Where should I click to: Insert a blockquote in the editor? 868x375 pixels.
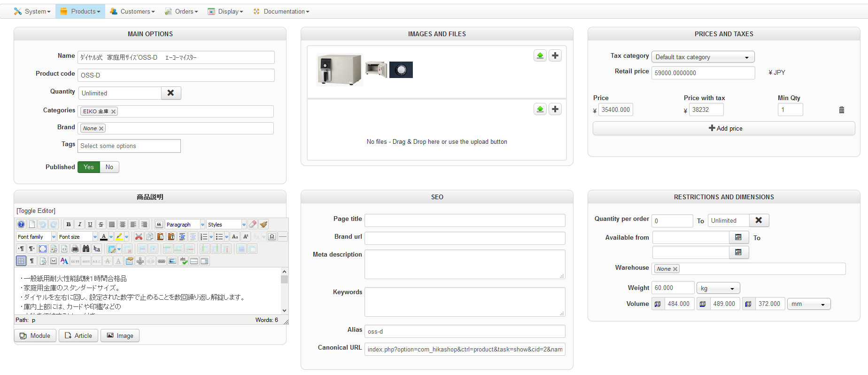click(159, 225)
